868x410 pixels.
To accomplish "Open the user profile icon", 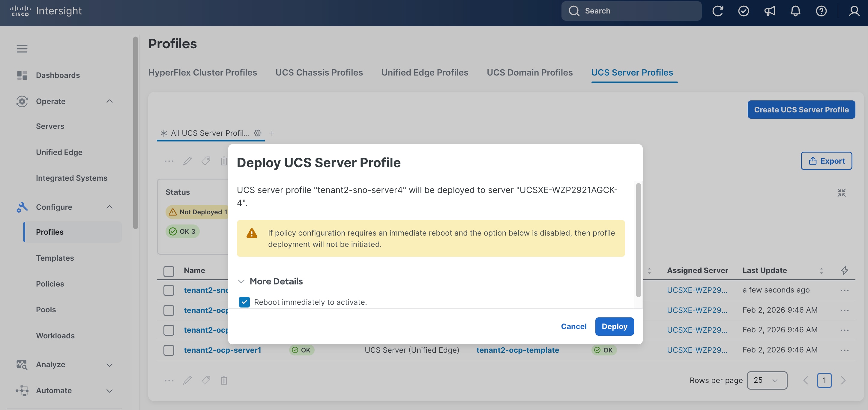I will [854, 11].
